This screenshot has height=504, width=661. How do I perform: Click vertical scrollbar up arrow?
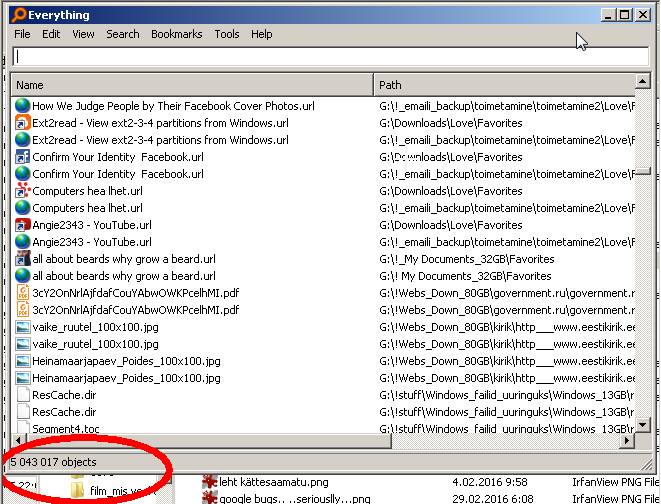pos(642,80)
